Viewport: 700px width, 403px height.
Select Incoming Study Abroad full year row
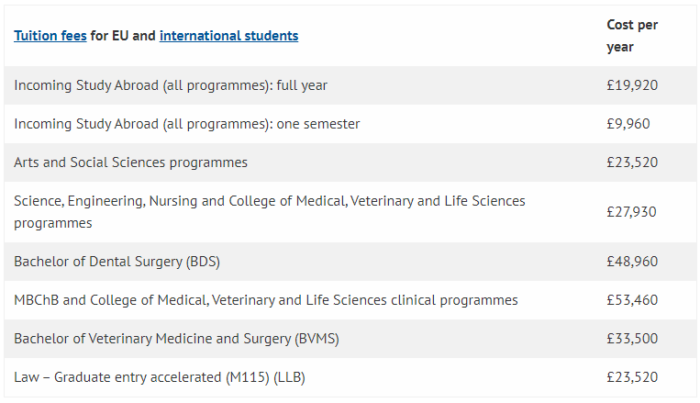click(350, 85)
